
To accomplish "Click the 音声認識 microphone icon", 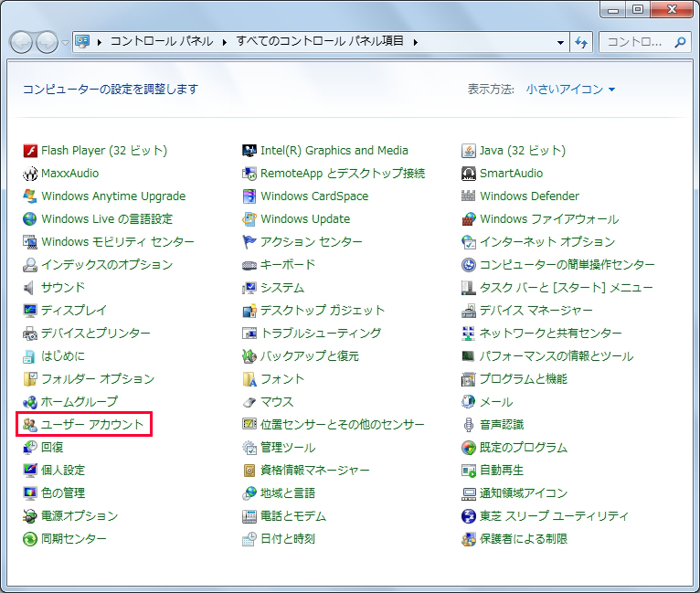I will click(468, 425).
